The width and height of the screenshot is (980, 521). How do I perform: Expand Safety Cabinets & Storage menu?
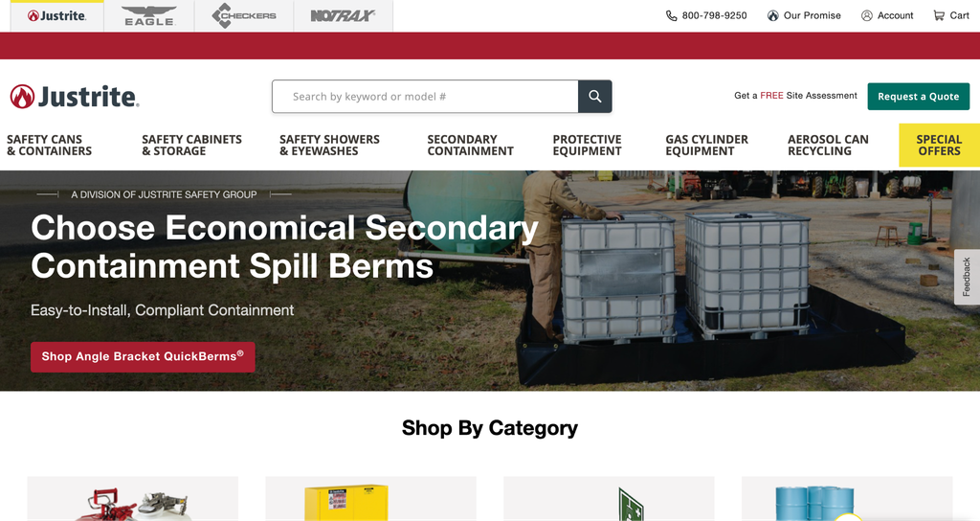191,146
